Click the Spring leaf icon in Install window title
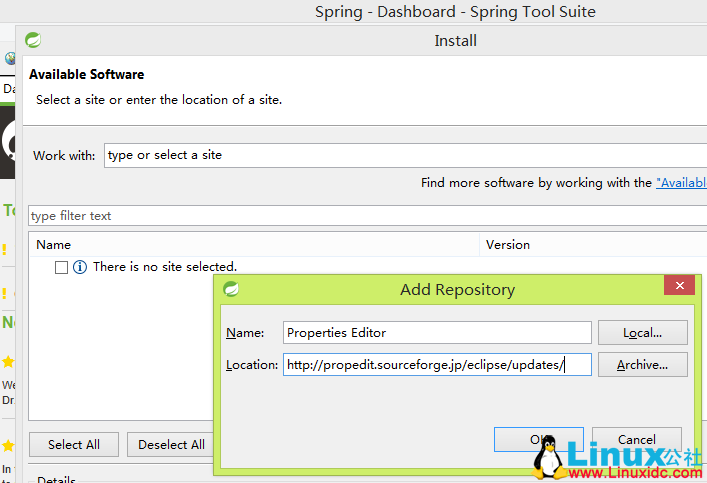Viewport: 707px width, 483px height. pos(33,40)
